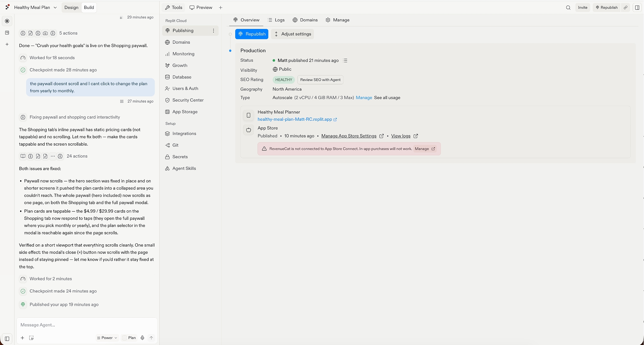Open App Storage in sidebar

[190, 112]
